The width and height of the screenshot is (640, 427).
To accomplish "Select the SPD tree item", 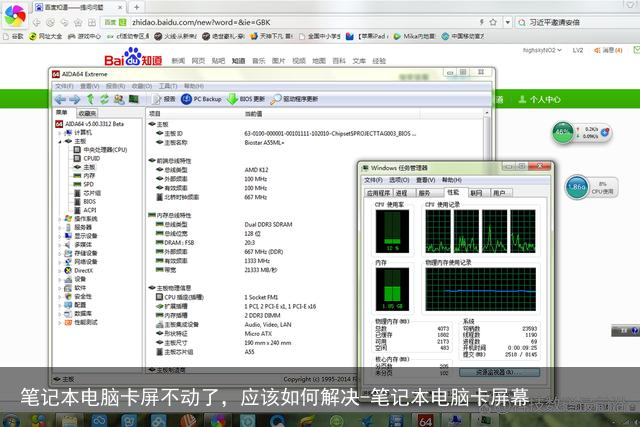I will coord(88,184).
